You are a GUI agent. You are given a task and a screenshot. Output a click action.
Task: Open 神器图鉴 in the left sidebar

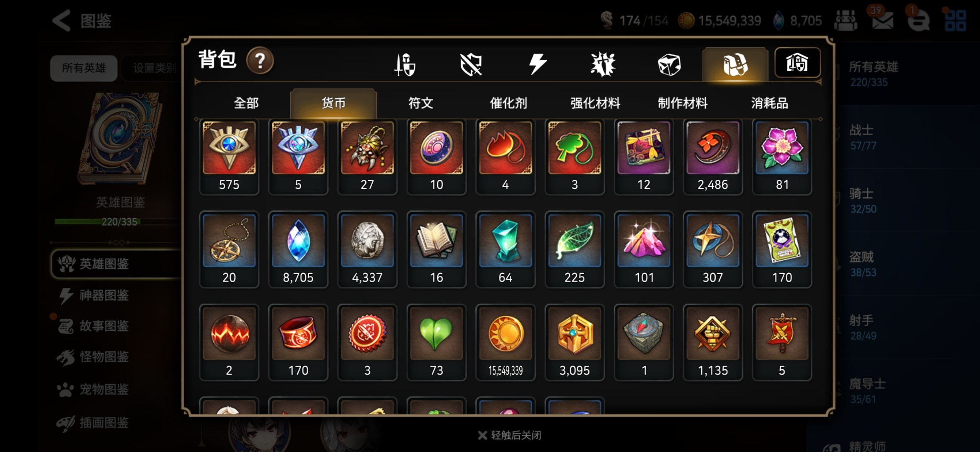(x=104, y=295)
